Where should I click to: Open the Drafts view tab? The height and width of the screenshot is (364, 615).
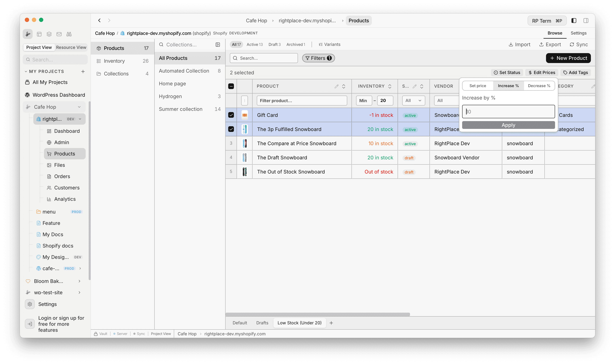pyautogui.click(x=262, y=323)
